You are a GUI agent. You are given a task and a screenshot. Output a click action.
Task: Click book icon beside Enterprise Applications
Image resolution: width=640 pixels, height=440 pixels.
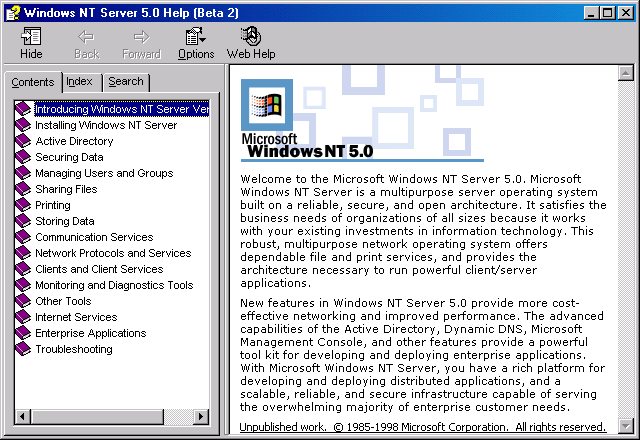click(23, 333)
